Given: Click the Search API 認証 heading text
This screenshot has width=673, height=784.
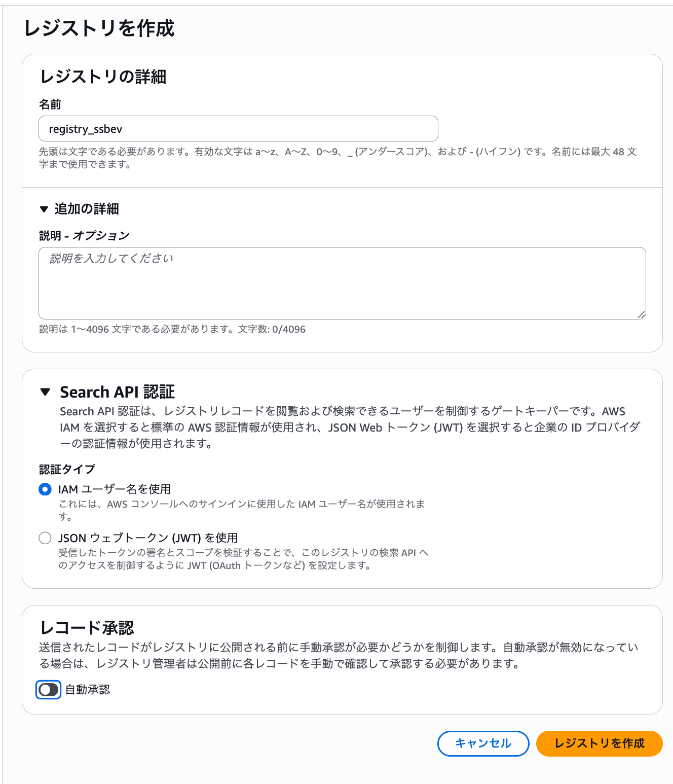Looking at the screenshot, I should click(118, 392).
